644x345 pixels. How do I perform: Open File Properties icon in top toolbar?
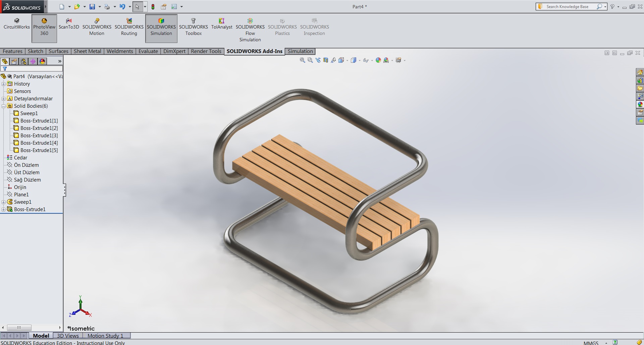click(164, 7)
